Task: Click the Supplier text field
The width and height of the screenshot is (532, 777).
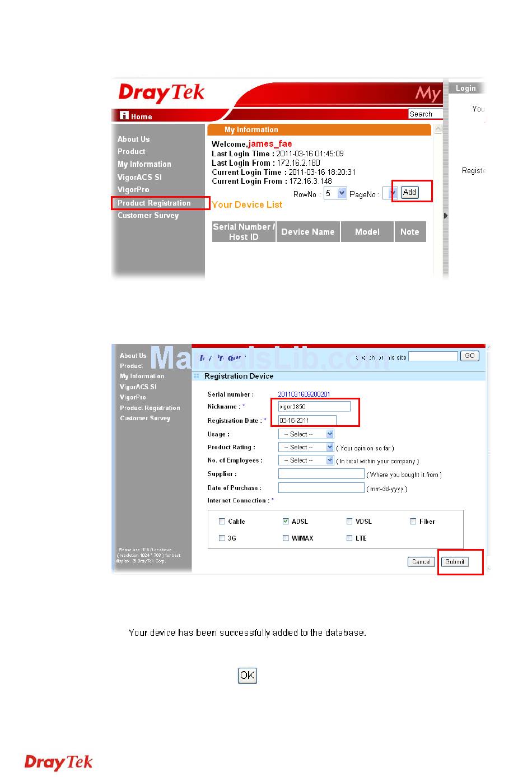Action: point(321,474)
